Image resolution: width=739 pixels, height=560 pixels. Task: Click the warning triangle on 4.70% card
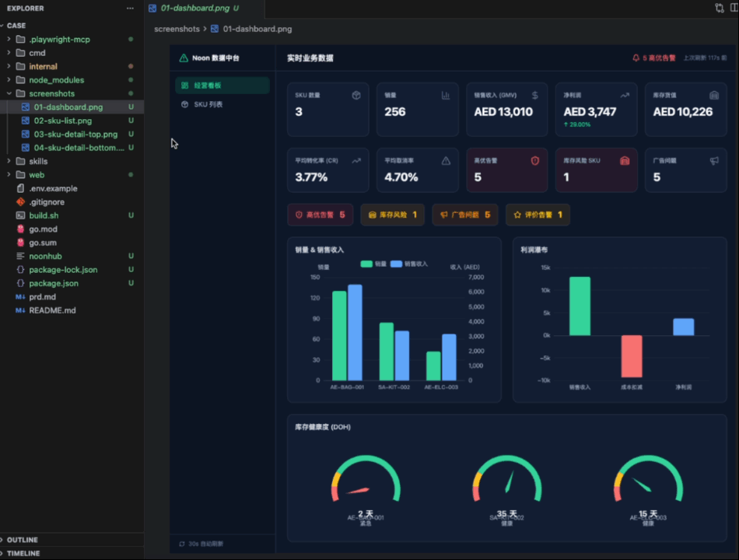446,161
